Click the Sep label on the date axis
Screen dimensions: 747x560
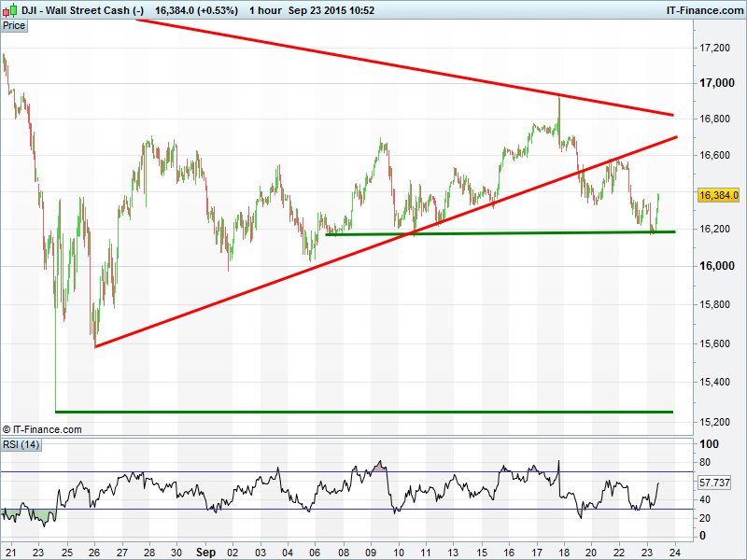click(206, 552)
